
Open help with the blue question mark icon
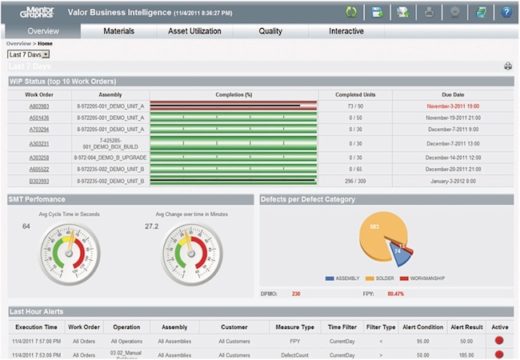506,12
